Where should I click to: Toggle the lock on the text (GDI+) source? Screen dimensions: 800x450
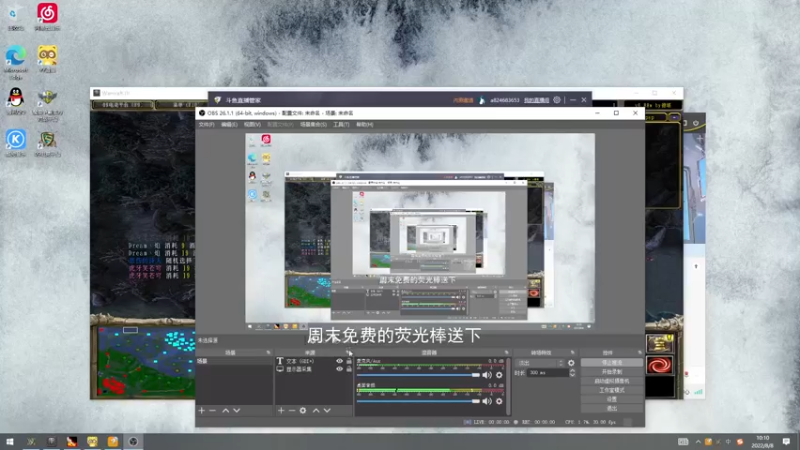coord(349,361)
